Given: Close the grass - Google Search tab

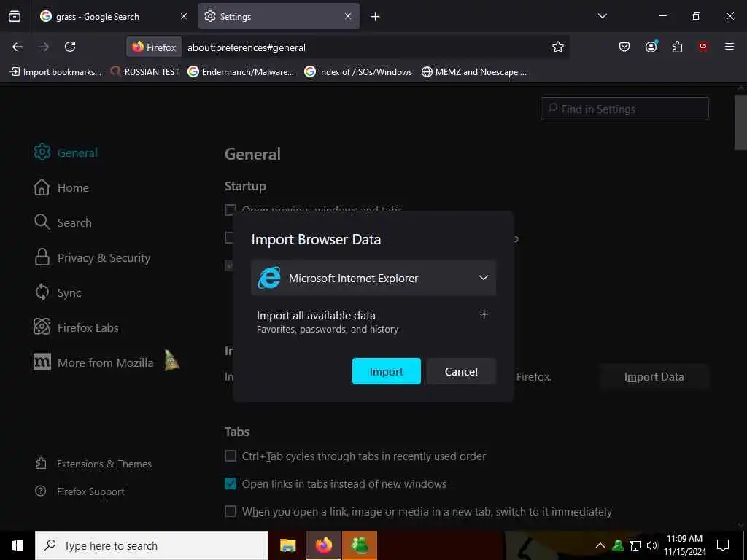Looking at the screenshot, I should coord(184,16).
